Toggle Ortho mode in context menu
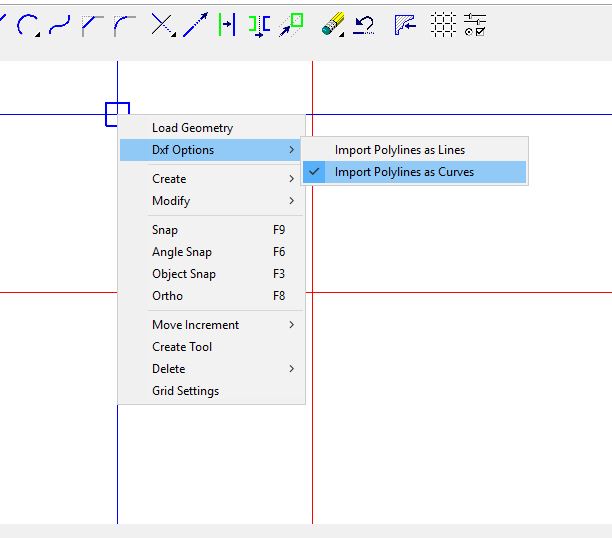 coord(167,296)
